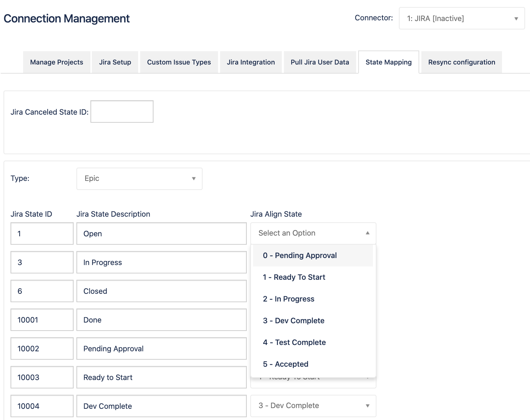Choose 4 - Test Complete option

(x=313, y=343)
